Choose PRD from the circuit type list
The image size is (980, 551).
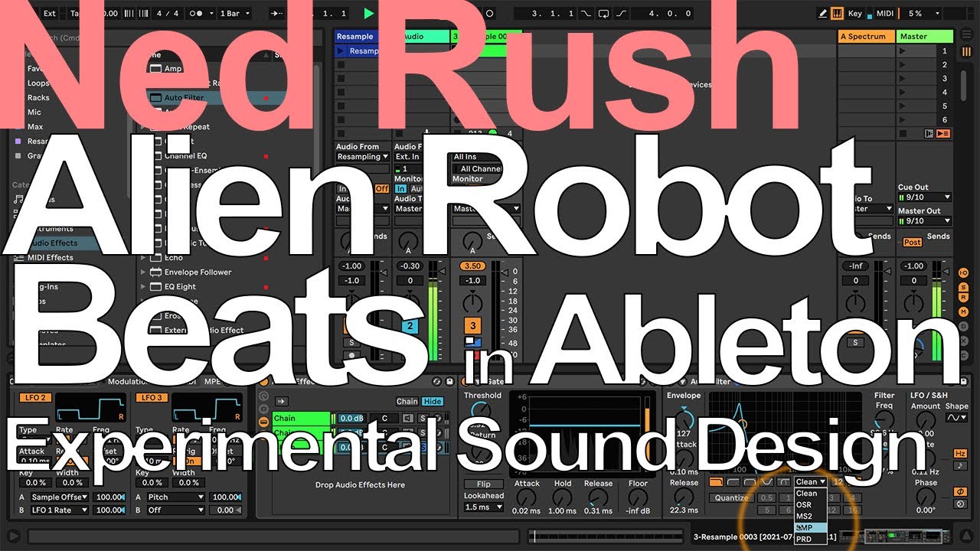(x=810, y=539)
